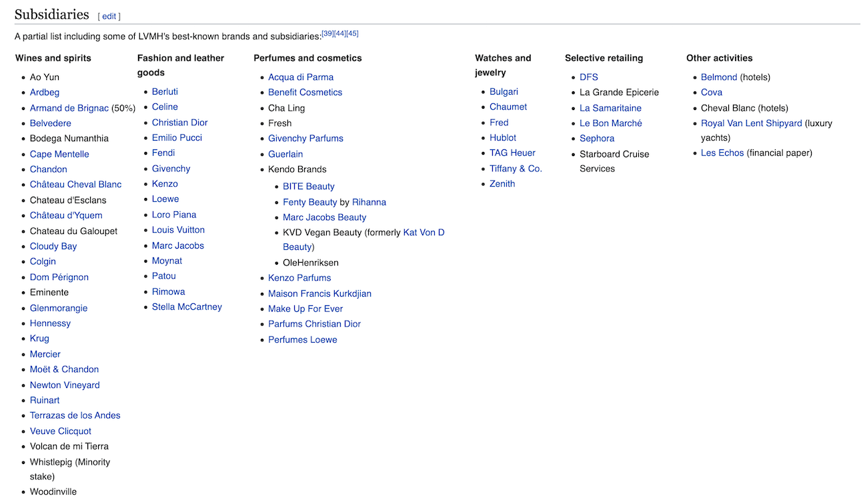Open citation reference 45

click(352, 33)
